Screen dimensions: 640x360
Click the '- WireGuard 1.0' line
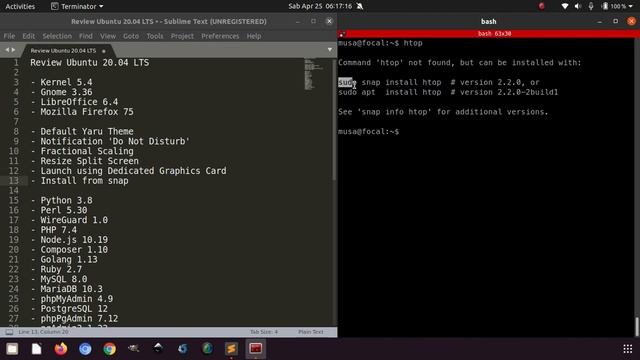[x=69, y=220]
